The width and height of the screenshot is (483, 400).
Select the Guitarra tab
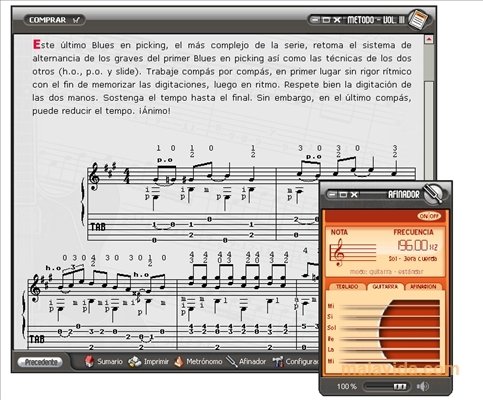pos(385,287)
